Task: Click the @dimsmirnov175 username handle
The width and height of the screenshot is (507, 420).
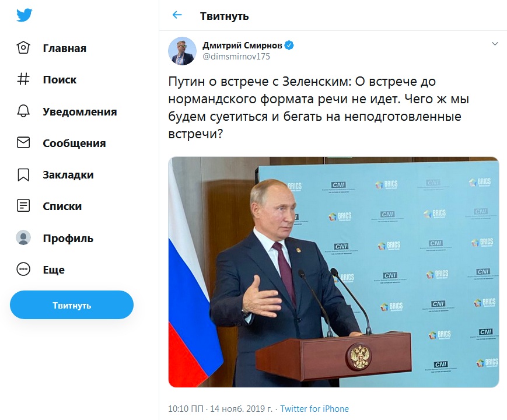Action: pyautogui.click(x=236, y=57)
